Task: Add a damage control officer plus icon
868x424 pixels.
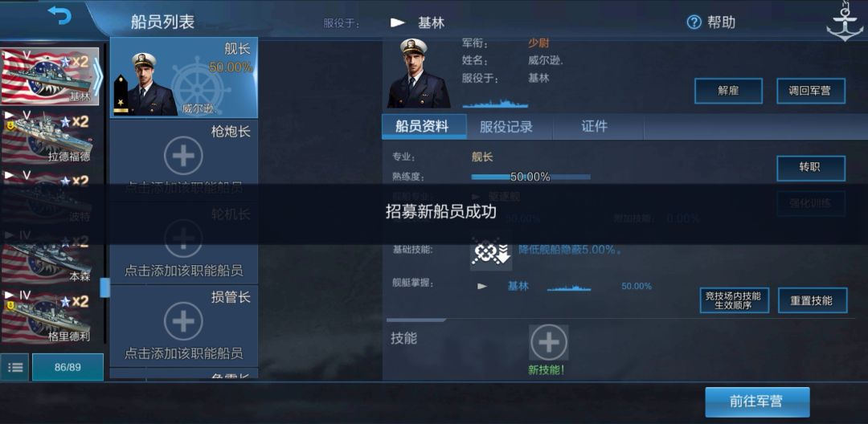Action: coord(183,321)
